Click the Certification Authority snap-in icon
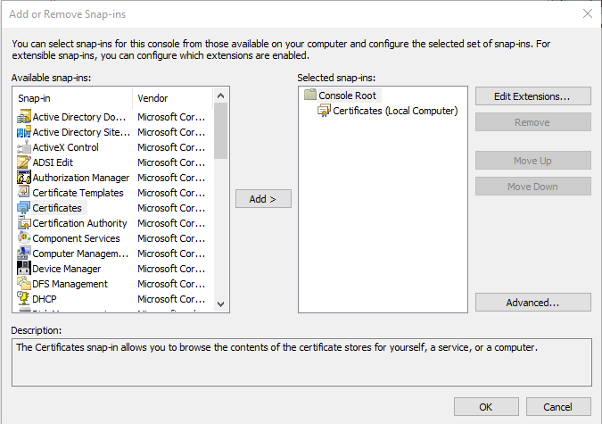This screenshot has height=424, width=602. [x=24, y=223]
